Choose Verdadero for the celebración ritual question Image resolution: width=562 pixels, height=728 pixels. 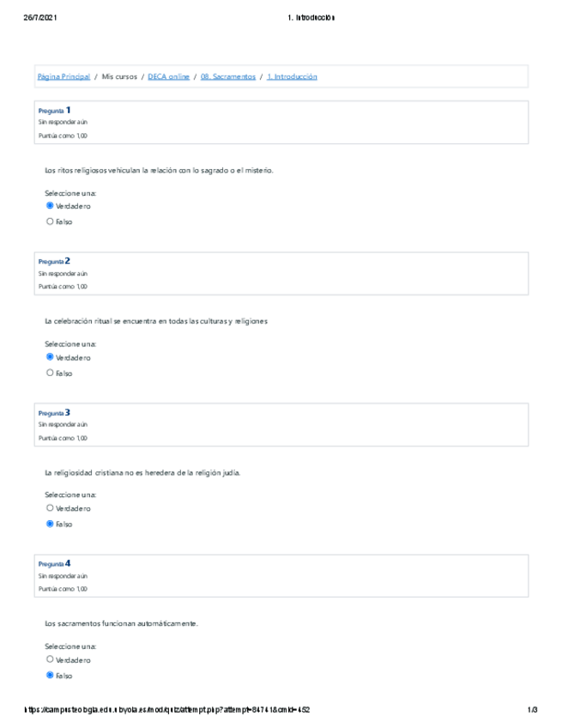(50, 357)
